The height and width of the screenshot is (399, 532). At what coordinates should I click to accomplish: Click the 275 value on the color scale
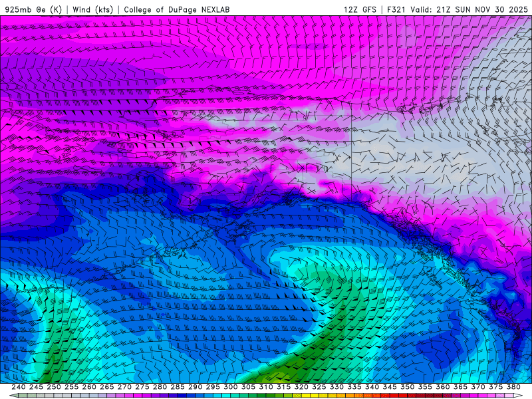(x=142, y=387)
